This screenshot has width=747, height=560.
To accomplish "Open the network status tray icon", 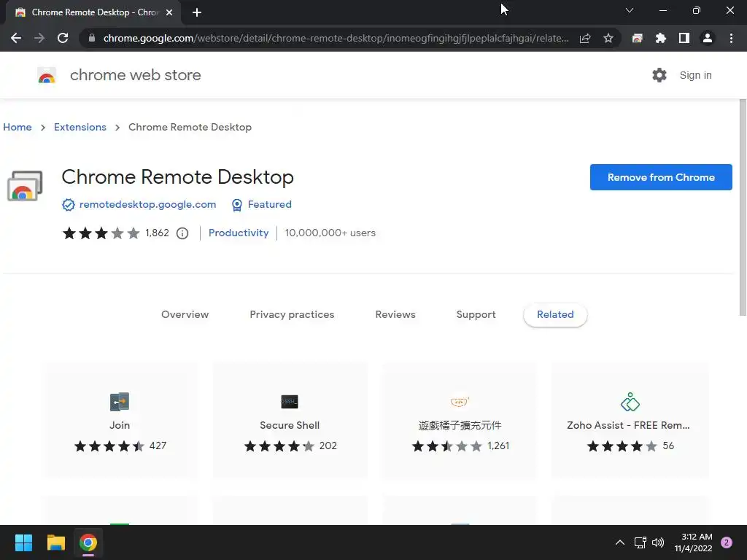I will pos(640,542).
